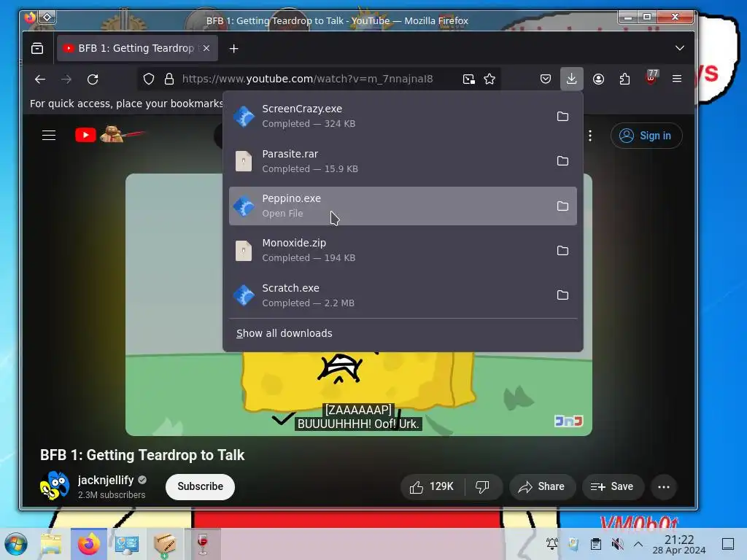Open Save to Pocket icon
The image size is (747, 560).
(x=546, y=79)
